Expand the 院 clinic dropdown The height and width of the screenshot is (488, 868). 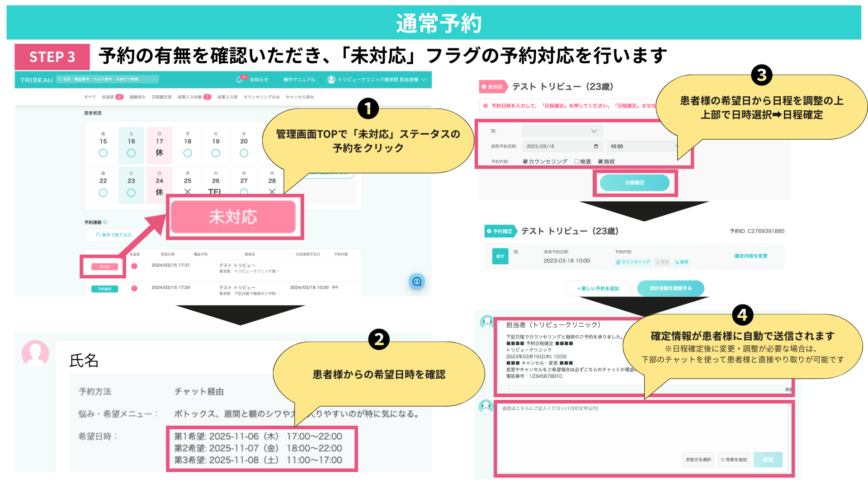[562, 131]
